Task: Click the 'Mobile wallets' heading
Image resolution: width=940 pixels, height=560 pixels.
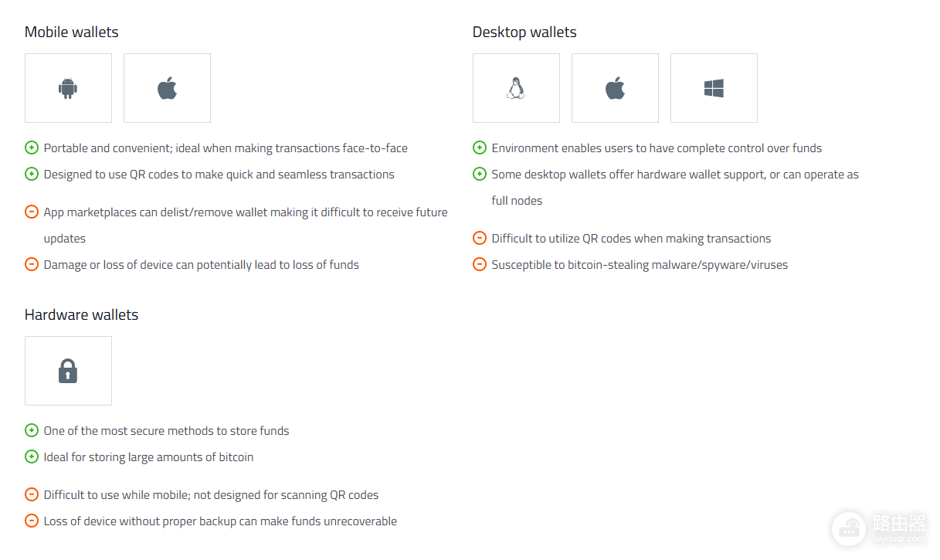Action: pyautogui.click(x=72, y=32)
